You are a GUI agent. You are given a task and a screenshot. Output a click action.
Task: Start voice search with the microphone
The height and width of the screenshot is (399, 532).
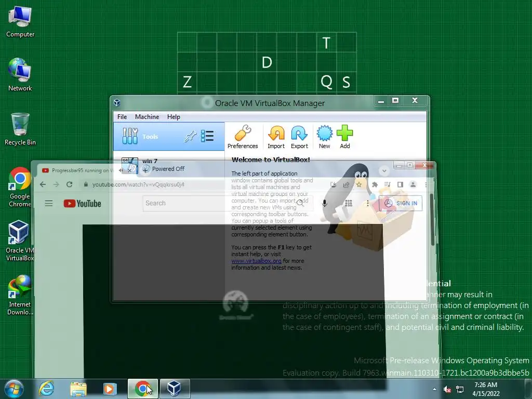pos(325,203)
